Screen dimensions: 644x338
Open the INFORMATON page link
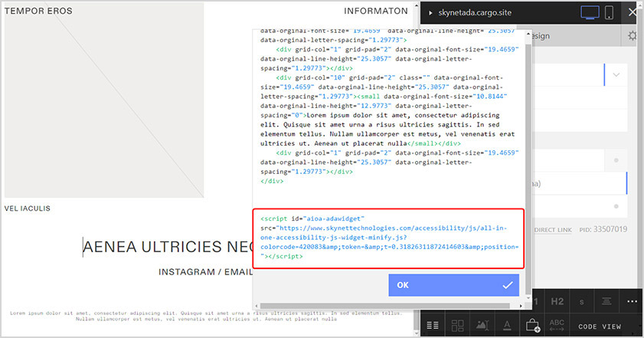376,11
